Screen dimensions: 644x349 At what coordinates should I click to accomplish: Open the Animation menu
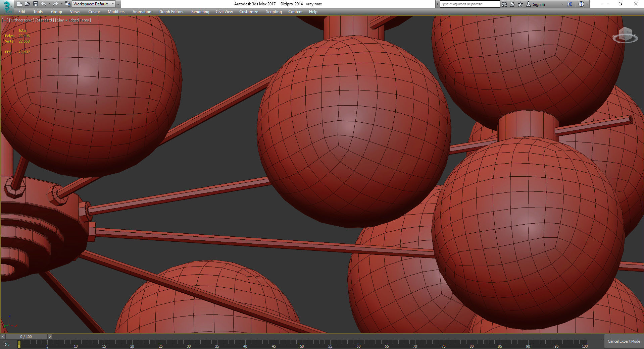(142, 12)
